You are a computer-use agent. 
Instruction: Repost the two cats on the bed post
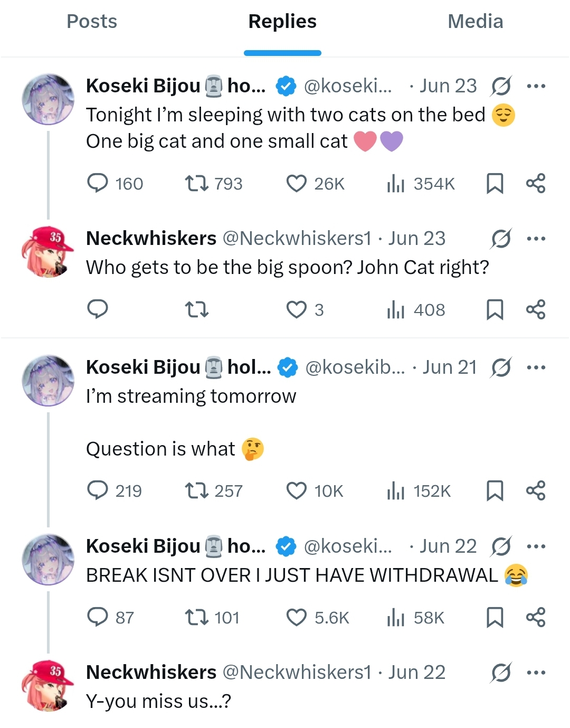(196, 184)
